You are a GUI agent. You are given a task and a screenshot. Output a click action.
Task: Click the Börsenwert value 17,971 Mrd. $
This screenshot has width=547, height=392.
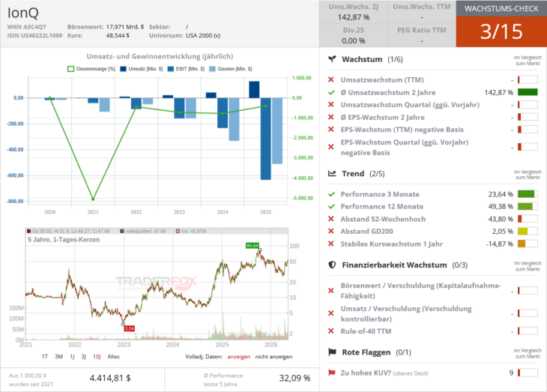point(125,26)
